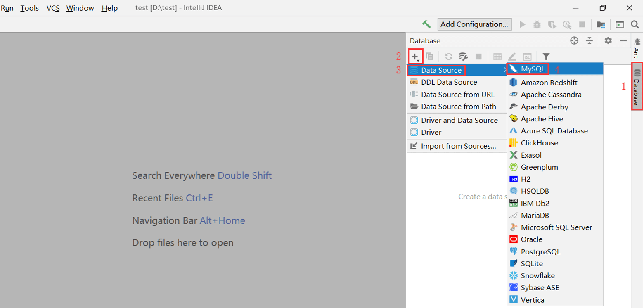This screenshot has width=644, height=308.
Task: Click the "Recent Files" hint text
Action: click(157, 198)
